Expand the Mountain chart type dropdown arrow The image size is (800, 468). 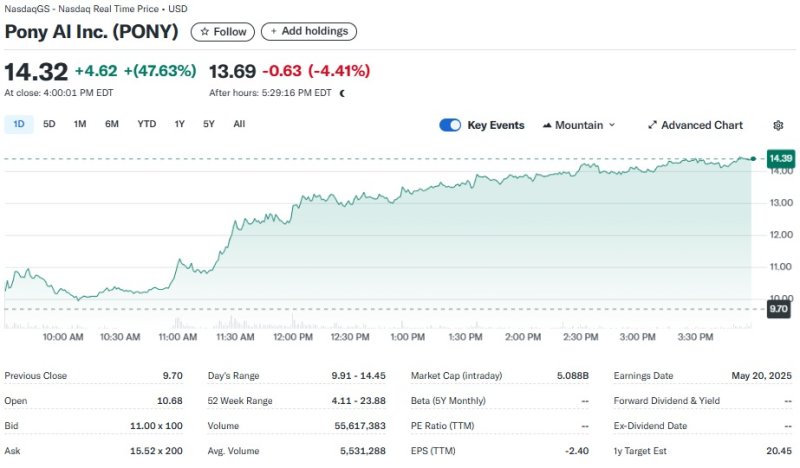coord(612,125)
